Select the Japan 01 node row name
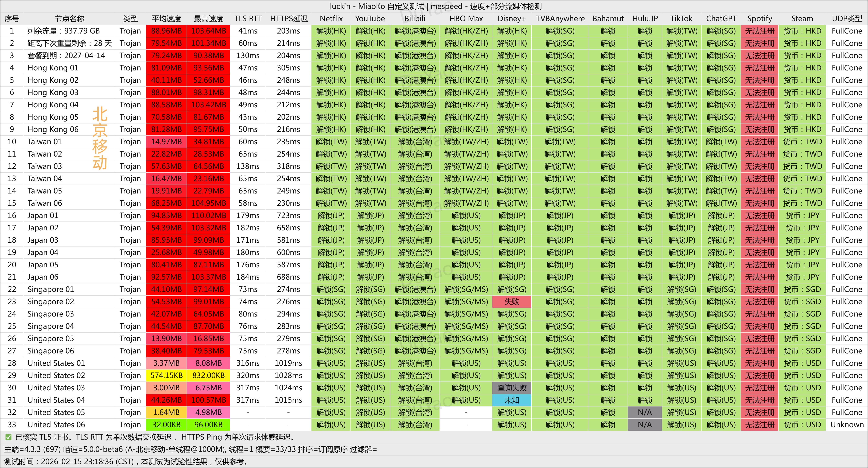This screenshot has height=468, width=868. tap(43, 216)
